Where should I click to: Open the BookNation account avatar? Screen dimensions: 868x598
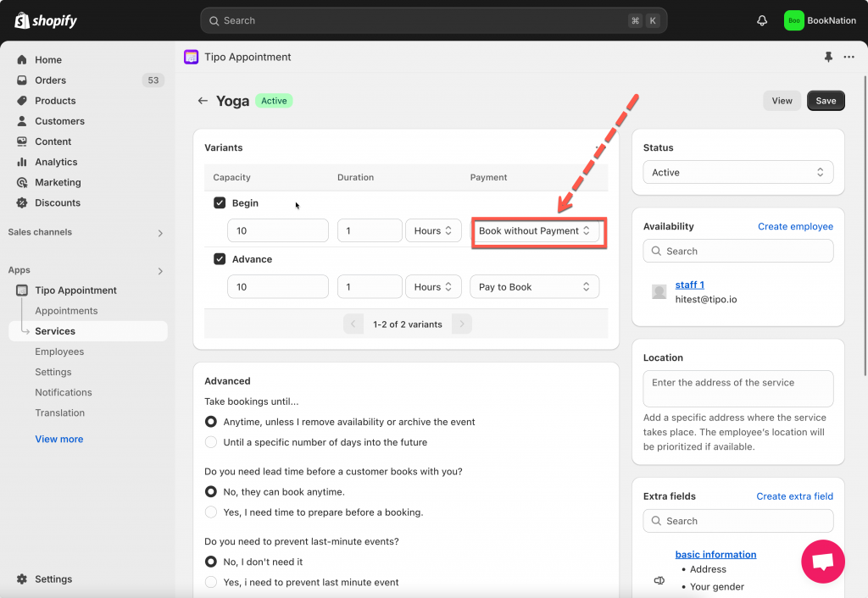(793, 20)
